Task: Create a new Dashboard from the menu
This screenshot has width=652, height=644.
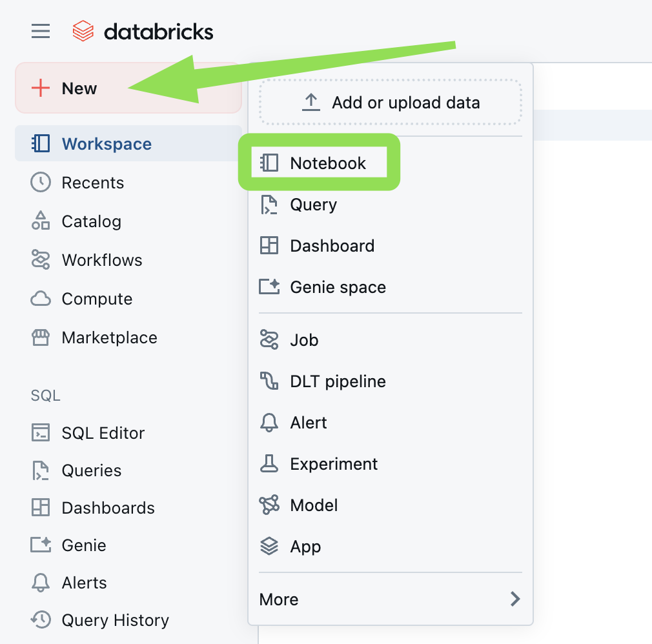Action: click(332, 245)
